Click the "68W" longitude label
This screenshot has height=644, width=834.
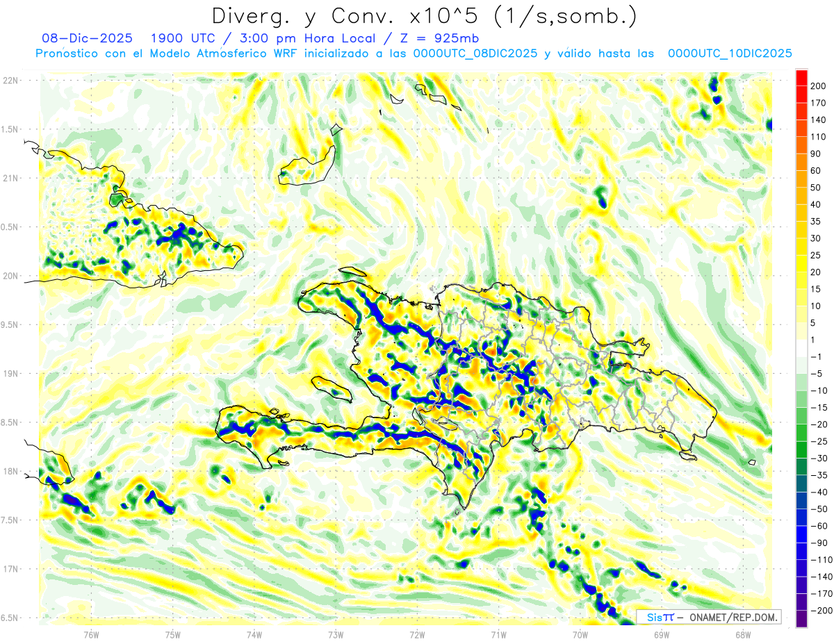coord(742,634)
